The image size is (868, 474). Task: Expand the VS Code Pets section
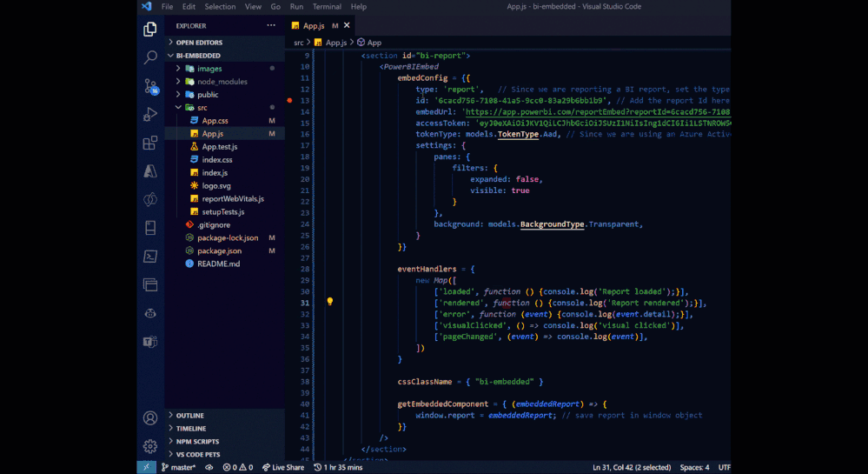[x=225, y=455]
